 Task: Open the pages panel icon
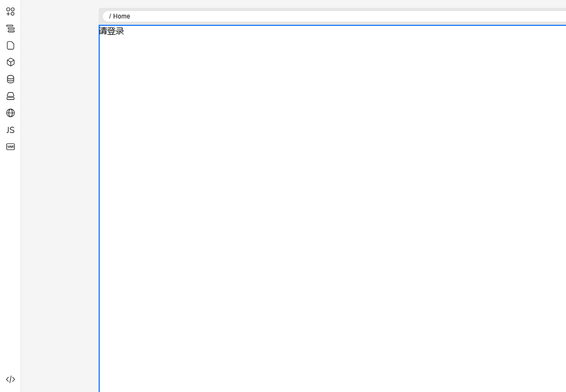[x=11, y=45]
